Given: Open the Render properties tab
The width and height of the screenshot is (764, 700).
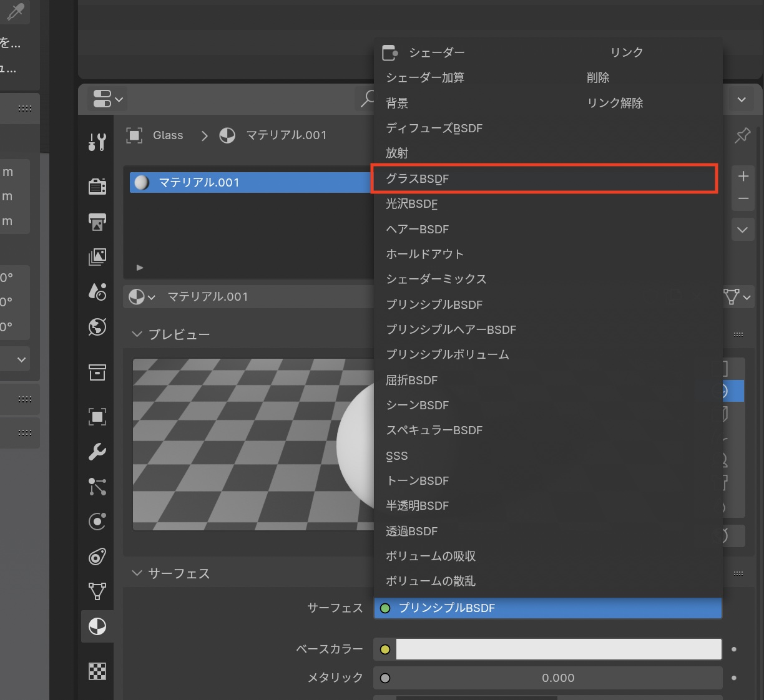Looking at the screenshot, I should (97, 187).
